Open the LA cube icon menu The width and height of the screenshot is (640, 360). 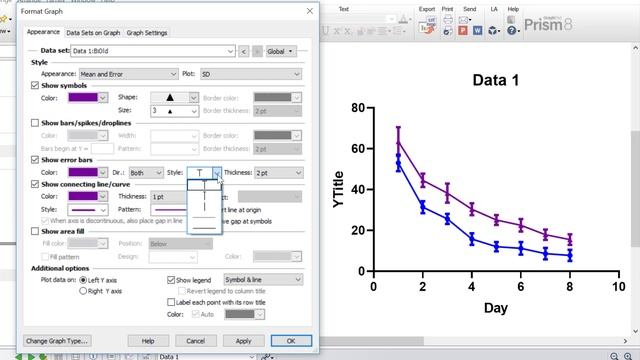[x=494, y=31]
